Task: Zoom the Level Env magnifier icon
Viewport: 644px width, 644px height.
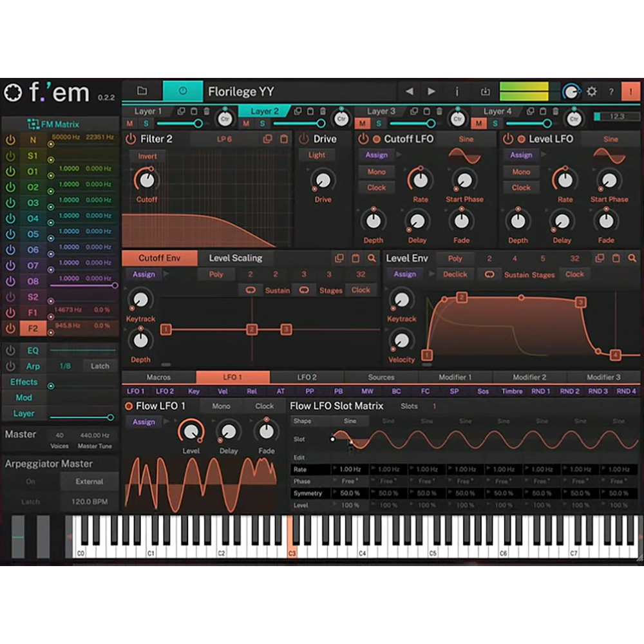Action: tap(632, 258)
